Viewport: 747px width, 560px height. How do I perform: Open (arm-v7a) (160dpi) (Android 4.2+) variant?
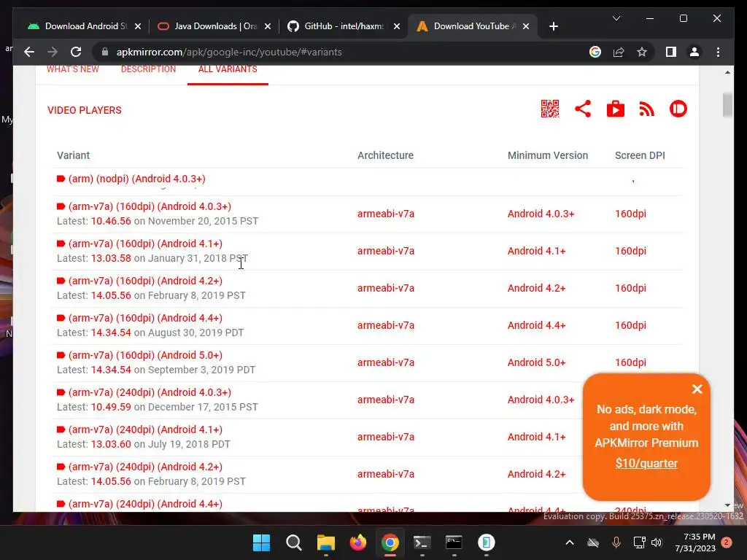(145, 281)
